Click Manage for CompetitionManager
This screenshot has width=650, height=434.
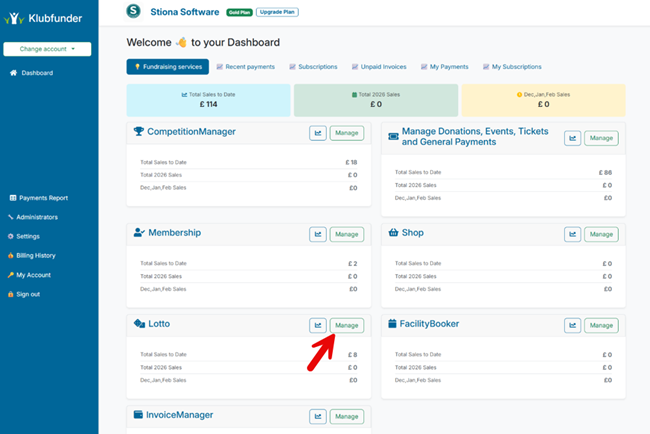coord(347,133)
